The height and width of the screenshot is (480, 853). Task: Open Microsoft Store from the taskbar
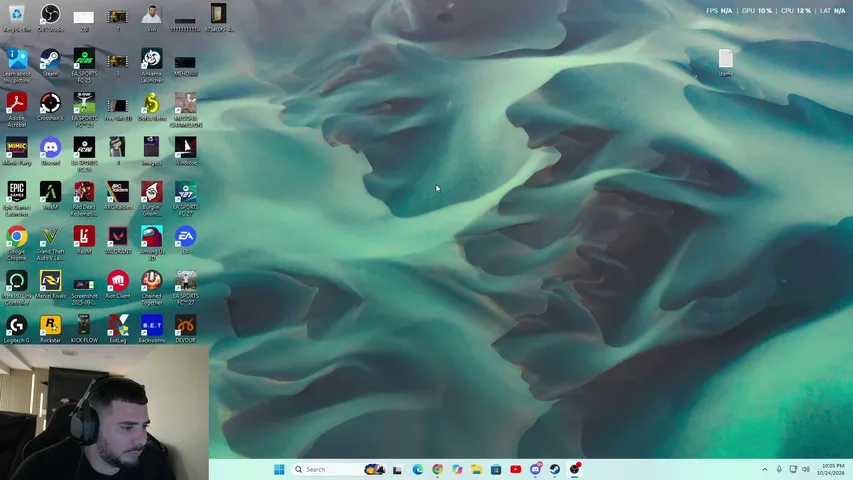[x=496, y=470]
